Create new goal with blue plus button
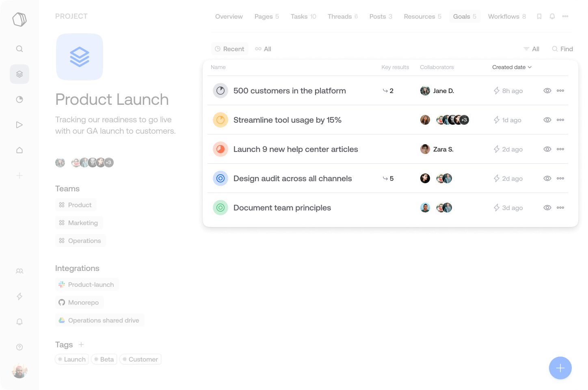This screenshot has width=588, height=390. [x=560, y=368]
